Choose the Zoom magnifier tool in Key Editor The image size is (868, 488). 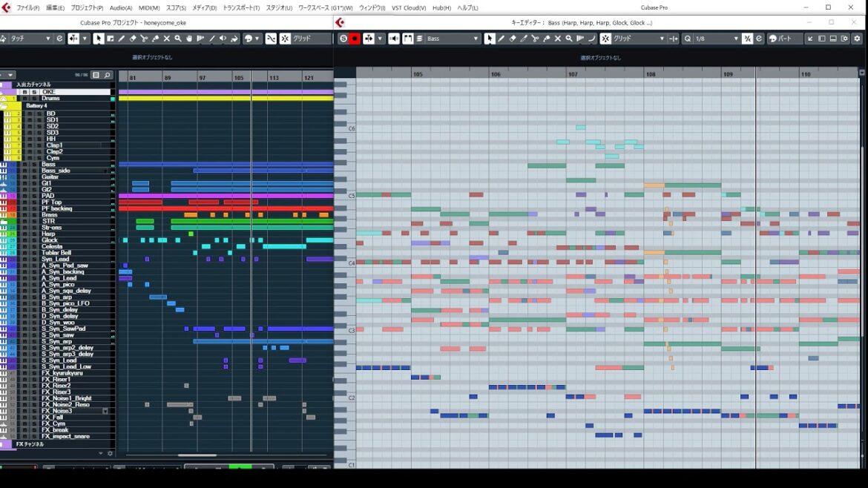tap(569, 39)
